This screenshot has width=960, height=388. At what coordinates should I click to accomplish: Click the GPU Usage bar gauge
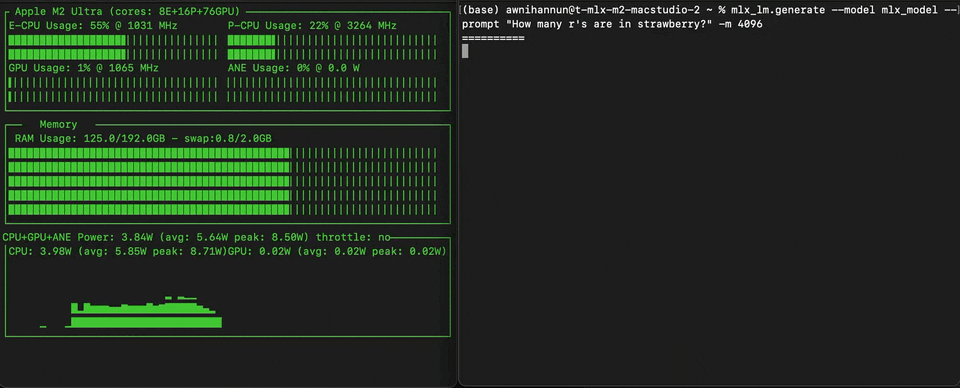click(113, 90)
